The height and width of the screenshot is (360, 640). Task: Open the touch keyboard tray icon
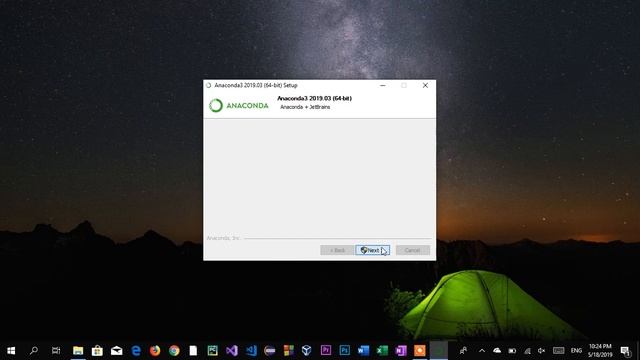tap(558, 350)
